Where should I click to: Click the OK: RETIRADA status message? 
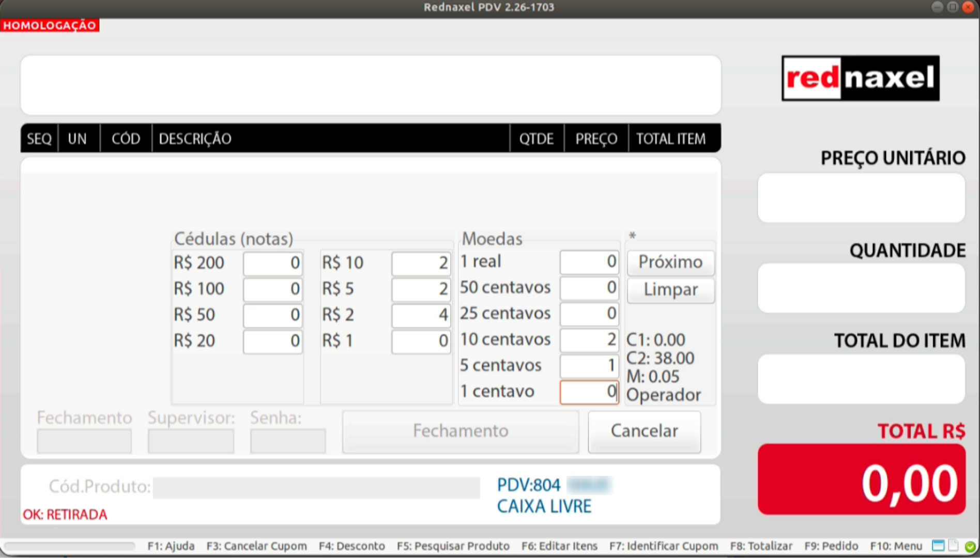point(65,515)
